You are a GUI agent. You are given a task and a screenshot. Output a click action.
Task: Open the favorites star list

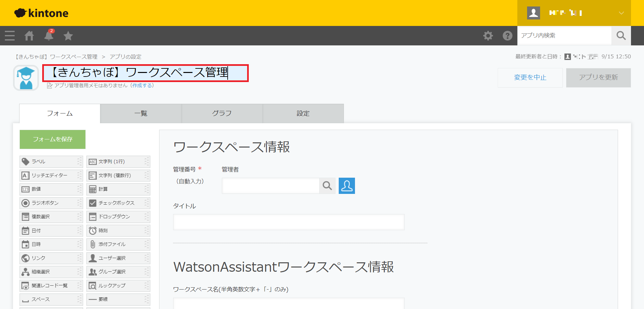click(x=68, y=36)
